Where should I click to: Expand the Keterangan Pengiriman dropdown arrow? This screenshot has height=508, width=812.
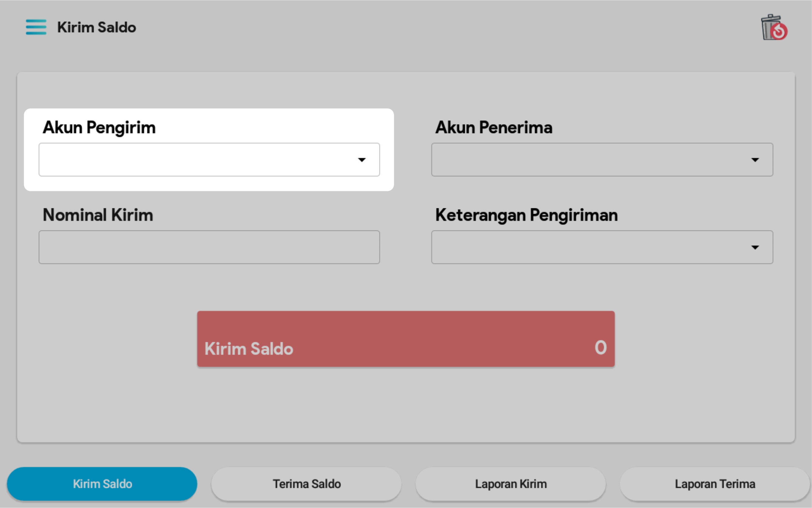[755, 247]
